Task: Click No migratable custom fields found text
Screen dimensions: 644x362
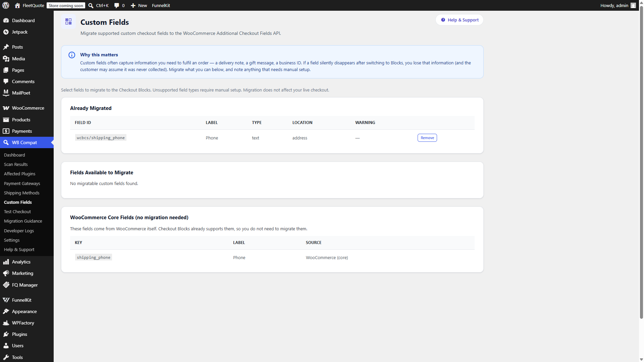Action: tap(104, 183)
